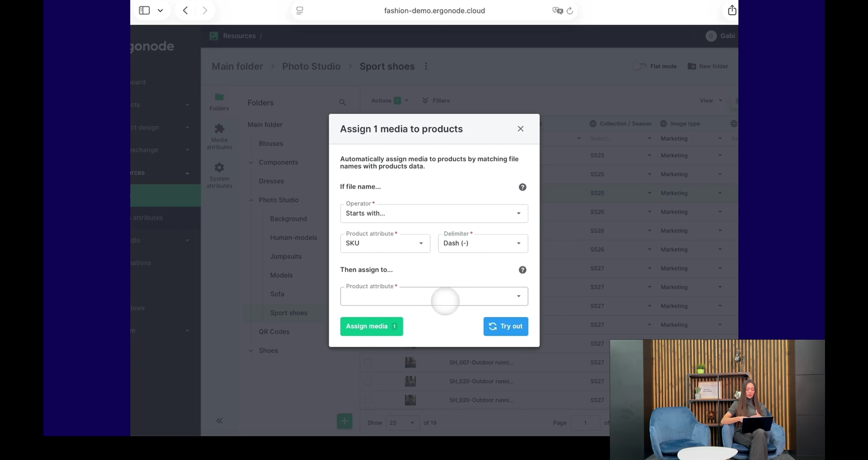
Task: Open the sidebar options chevron in browser toolbar
Action: pos(160,10)
